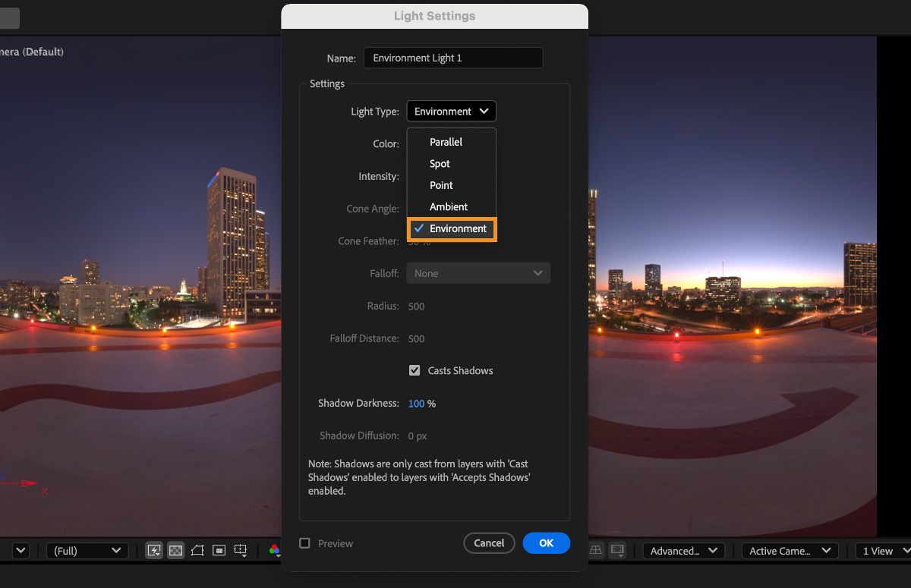Click the 3D ground plane icon
This screenshot has width=911, height=588.
tap(596, 550)
